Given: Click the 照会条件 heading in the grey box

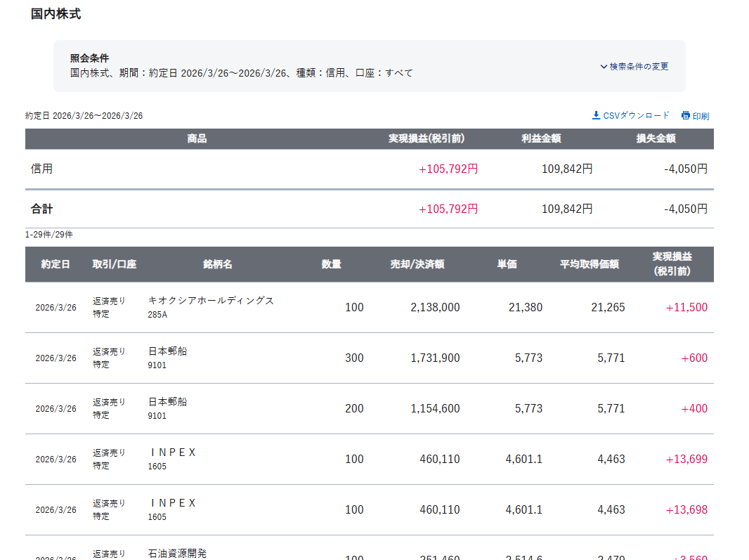Looking at the screenshot, I should 89,58.
